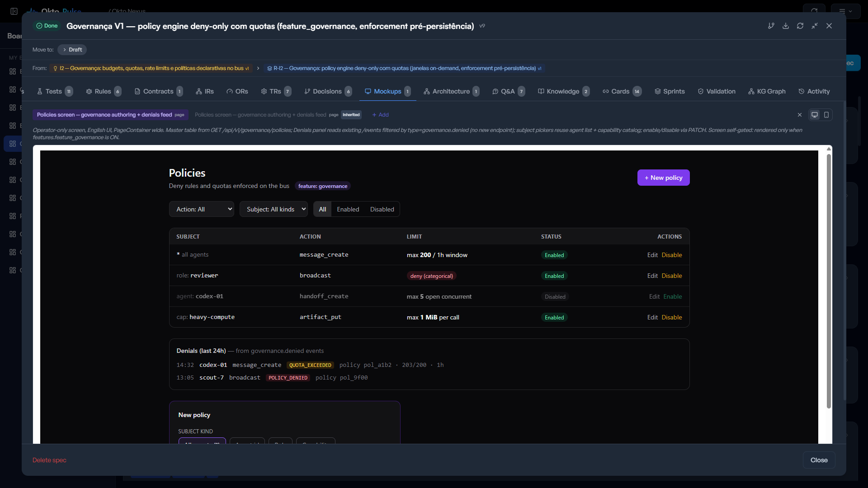868x488 pixels.
Task: Click the branch/fork icon in modal header
Action: (771, 26)
